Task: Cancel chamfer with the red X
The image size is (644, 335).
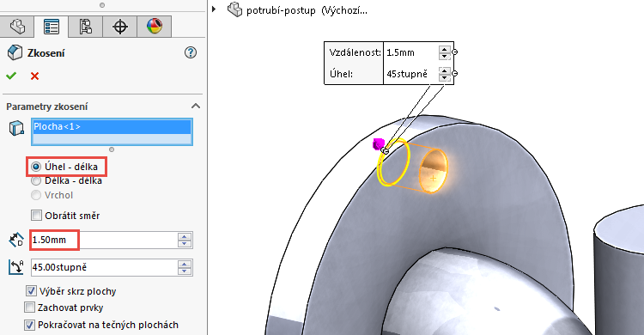Action: (35, 76)
